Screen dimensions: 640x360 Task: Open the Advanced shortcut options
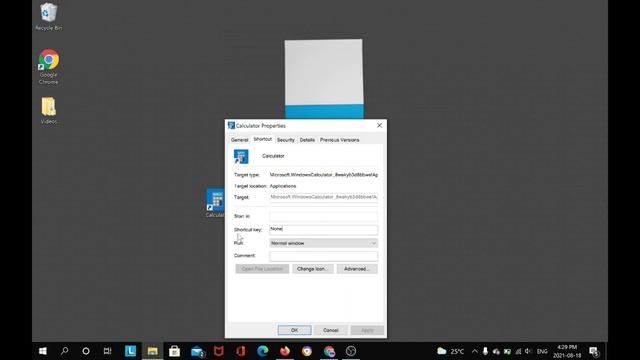click(357, 269)
